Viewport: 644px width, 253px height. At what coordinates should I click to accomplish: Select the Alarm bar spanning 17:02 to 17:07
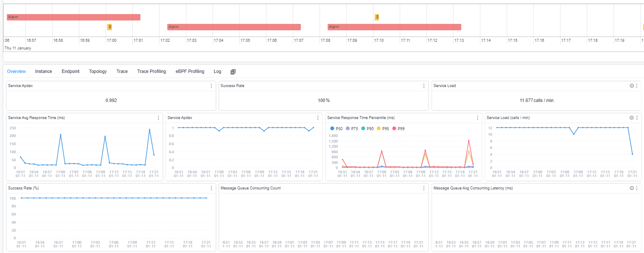[234, 27]
